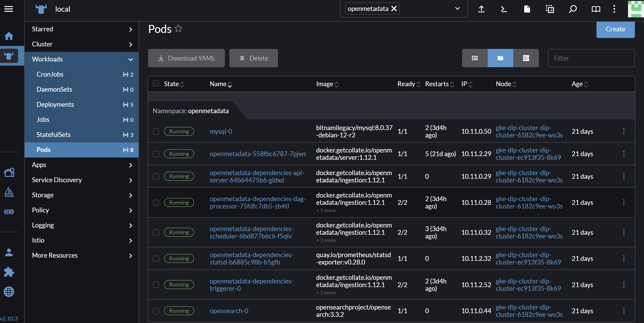Select the local cluster cow icon in sidebar
The height and width of the screenshot is (323, 644).
coord(9,56)
